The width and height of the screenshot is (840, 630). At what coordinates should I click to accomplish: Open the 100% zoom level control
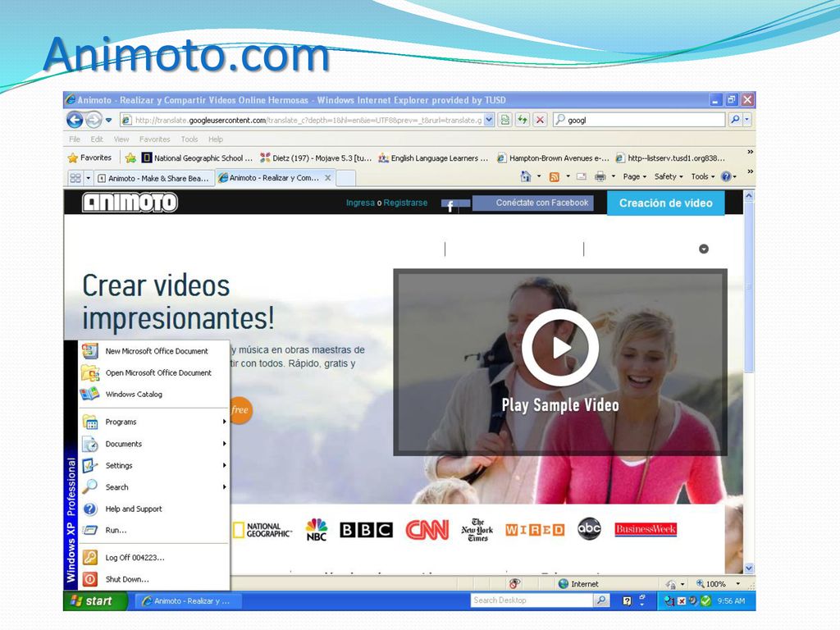(719, 584)
